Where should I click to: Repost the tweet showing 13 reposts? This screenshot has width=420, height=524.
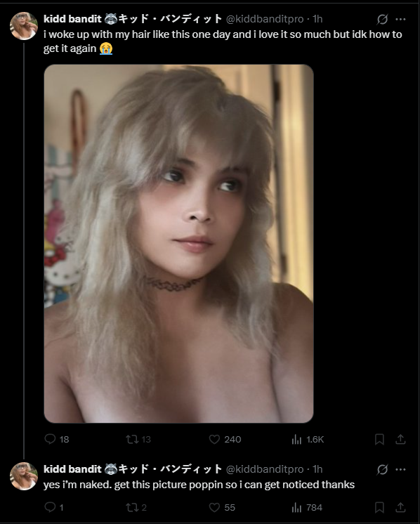click(138, 439)
